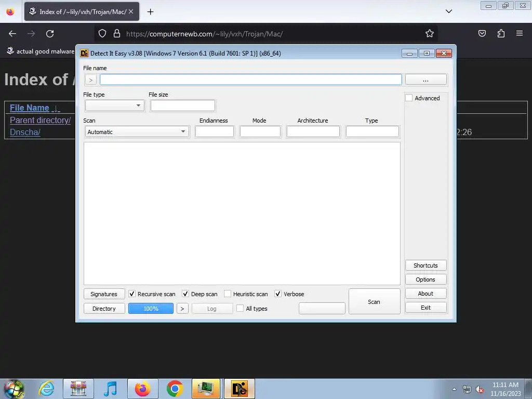532x399 pixels.
Task: Open the Windows Start orb
Action: [14, 389]
